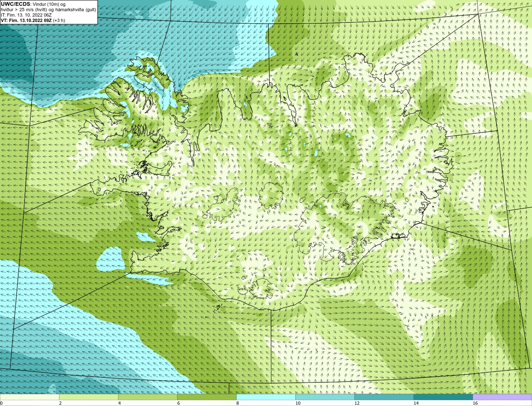Screen dimensions: 532x406
Task: Click the 'hviður > 25 m/s (hvítt)' description line
Action: [49, 10]
